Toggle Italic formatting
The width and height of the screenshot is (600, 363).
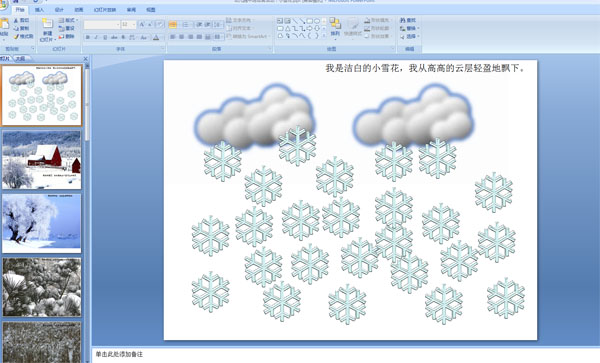(96, 37)
